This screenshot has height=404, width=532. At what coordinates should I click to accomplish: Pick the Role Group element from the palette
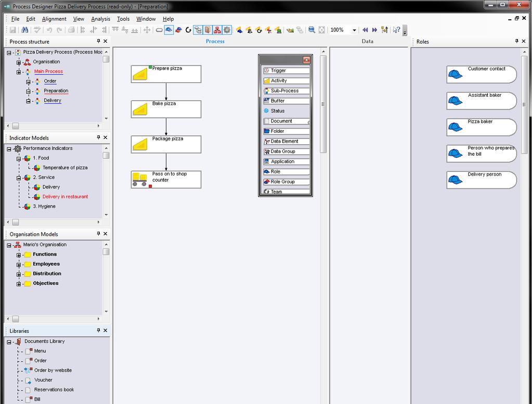pos(287,182)
